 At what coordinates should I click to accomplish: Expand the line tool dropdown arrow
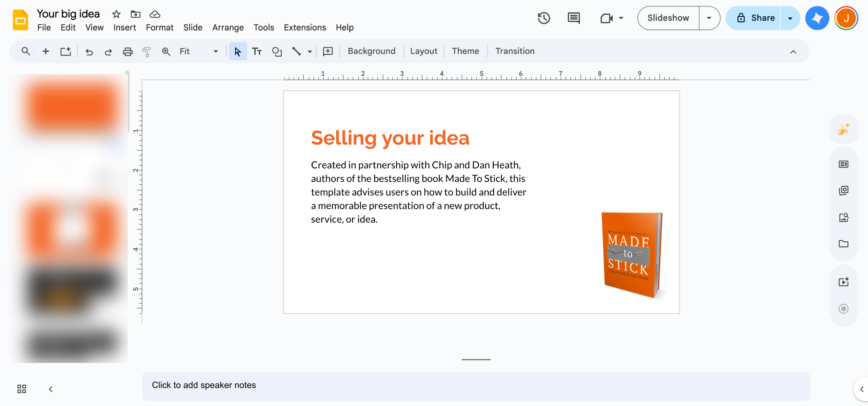(x=310, y=52)
